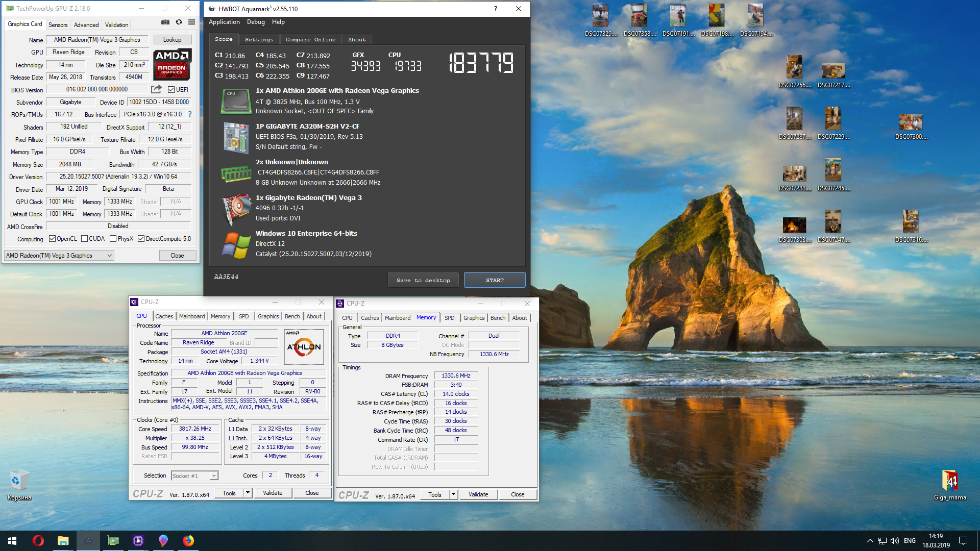This screenshot has width=980, height=551.
Task: Click the RAM memory stick icon in Aquamark
Action: (235, 174)
